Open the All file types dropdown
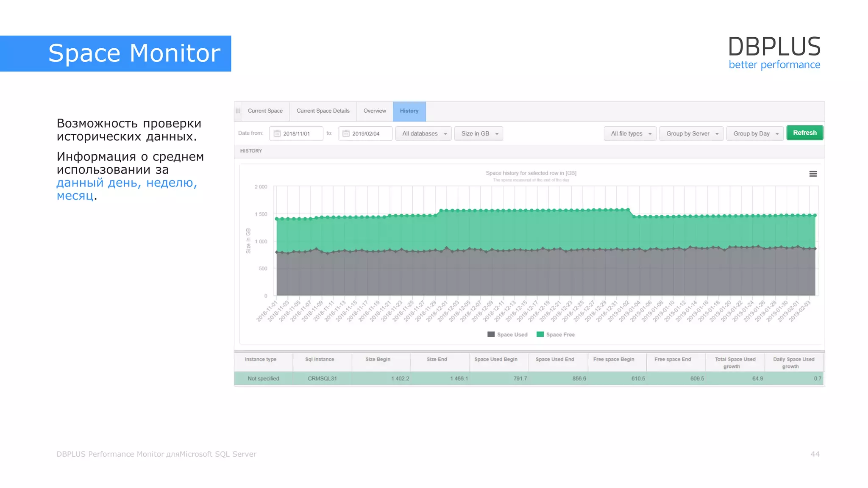The height and width of the screenshot is (488, 868). [x=630, y=133]
